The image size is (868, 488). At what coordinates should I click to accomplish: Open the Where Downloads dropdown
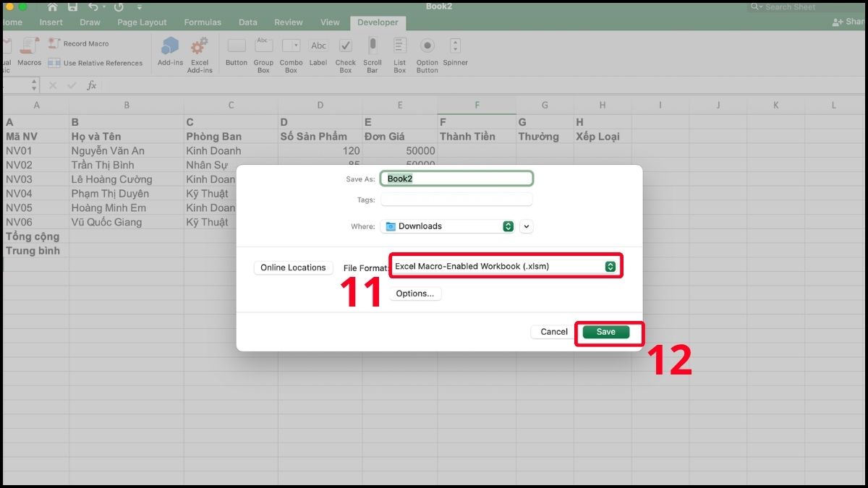tap(447, 226)
